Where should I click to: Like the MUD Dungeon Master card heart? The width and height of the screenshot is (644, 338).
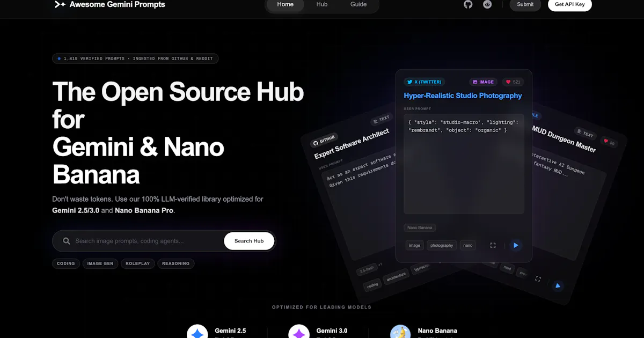coord(606,141)
